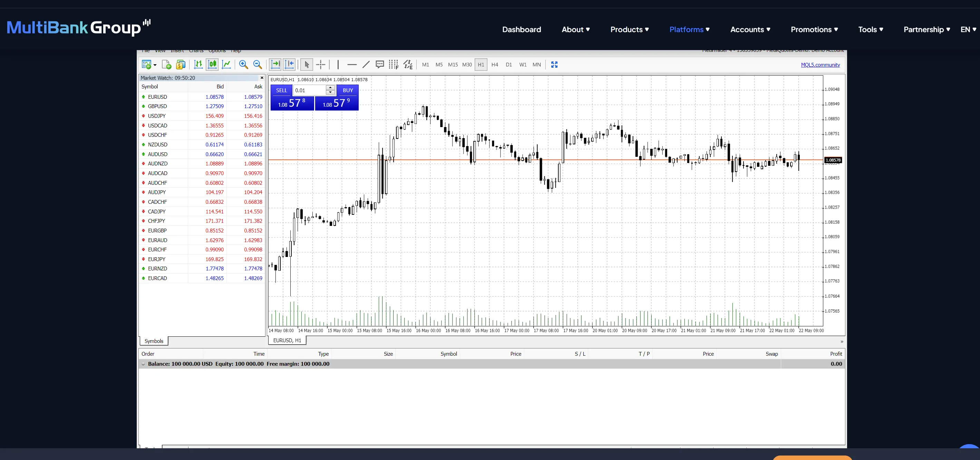Screen dimensions: 980x460
Task: Click the SELL button on chart
Action: point(282,90)
